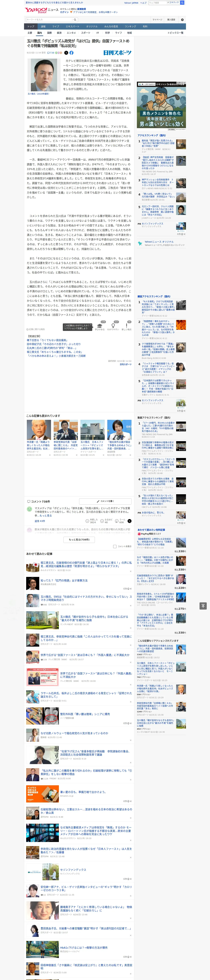This screenshot has height=980, width=210.
Task: Switch to the エキスパート tab
Action: 72,26
